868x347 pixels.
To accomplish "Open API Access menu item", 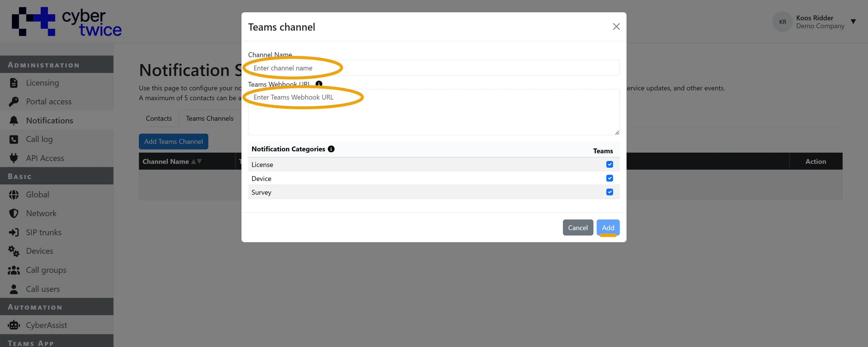I will pyautogui.click(x=57, y=158).
